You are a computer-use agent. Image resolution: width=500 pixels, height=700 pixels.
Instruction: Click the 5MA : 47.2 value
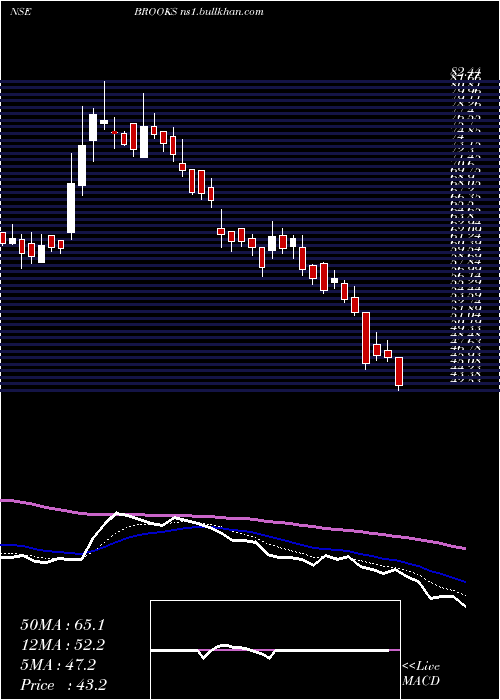point(58,665)
